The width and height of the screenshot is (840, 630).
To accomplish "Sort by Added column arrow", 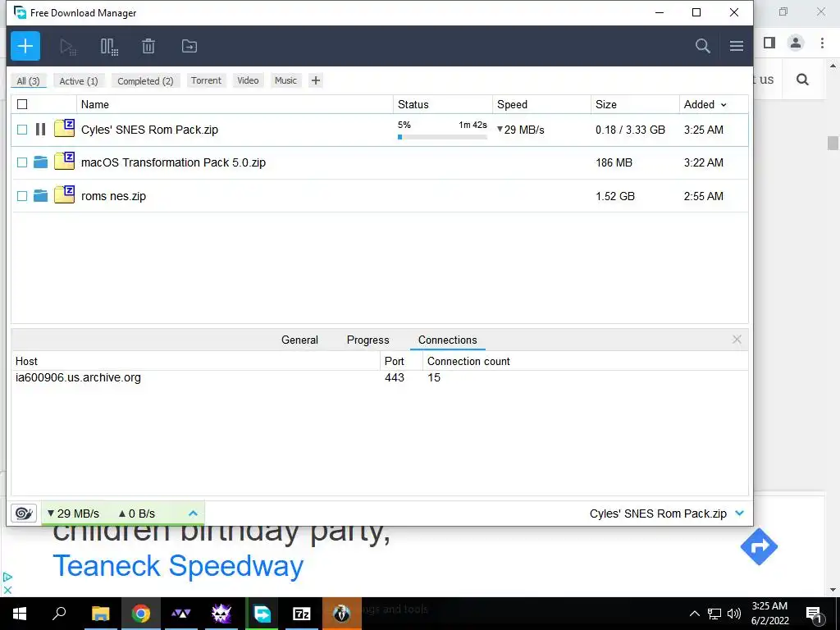I will click(724, 105).
